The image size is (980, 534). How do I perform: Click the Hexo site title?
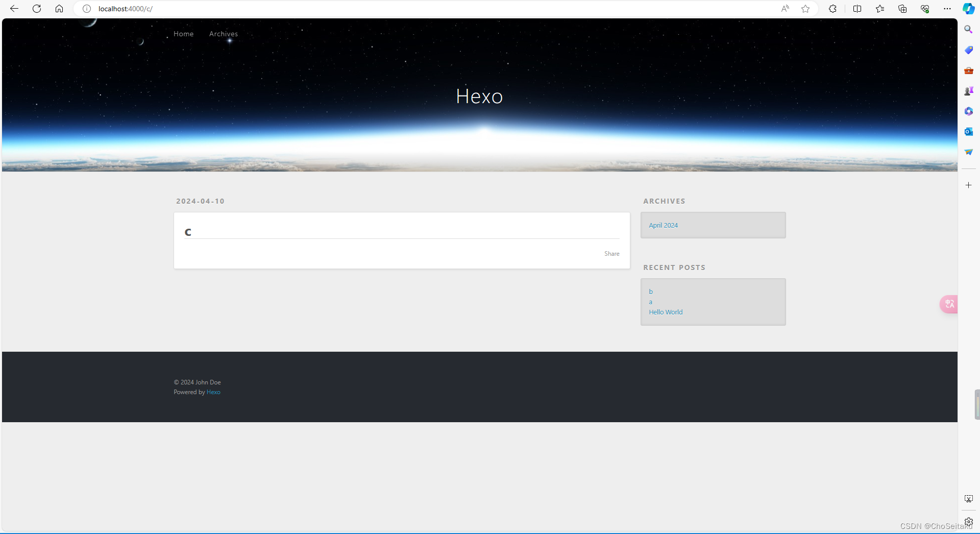479,96
